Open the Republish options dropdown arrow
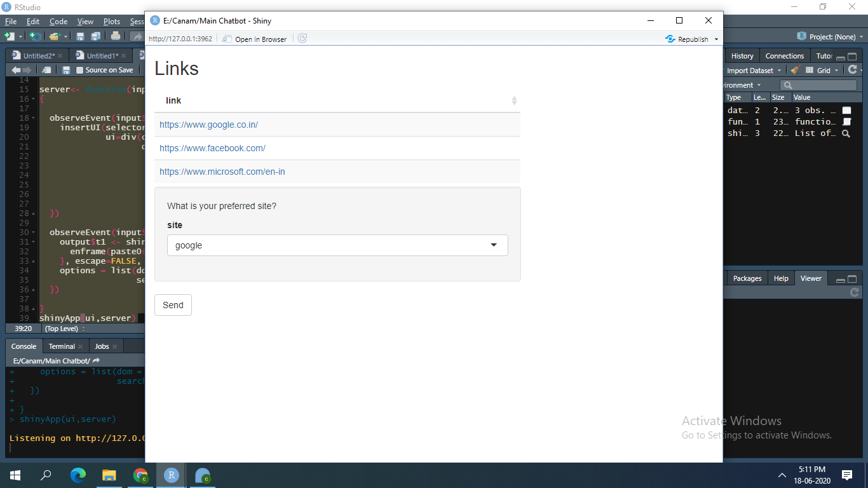 coord(717,39)
